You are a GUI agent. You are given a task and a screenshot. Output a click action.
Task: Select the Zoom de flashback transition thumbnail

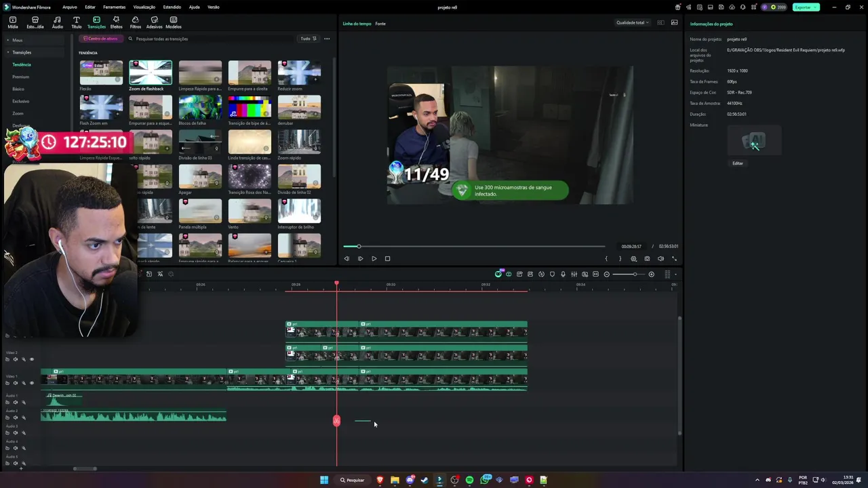point(151,73)
